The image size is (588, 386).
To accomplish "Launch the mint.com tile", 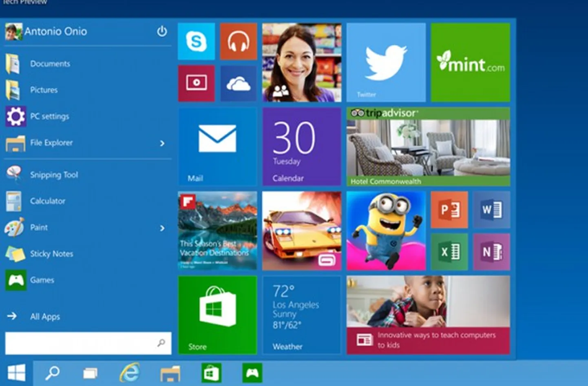I will [471, 62].
